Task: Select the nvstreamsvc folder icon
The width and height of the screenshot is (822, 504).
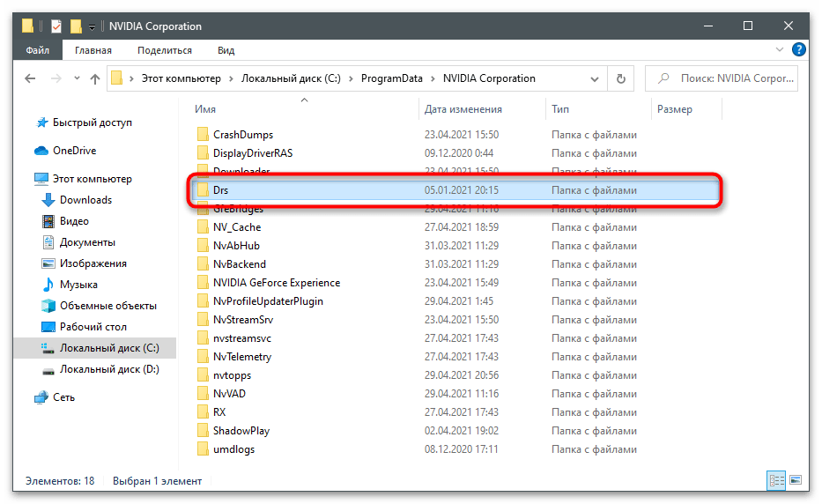Action: point(203,337)
